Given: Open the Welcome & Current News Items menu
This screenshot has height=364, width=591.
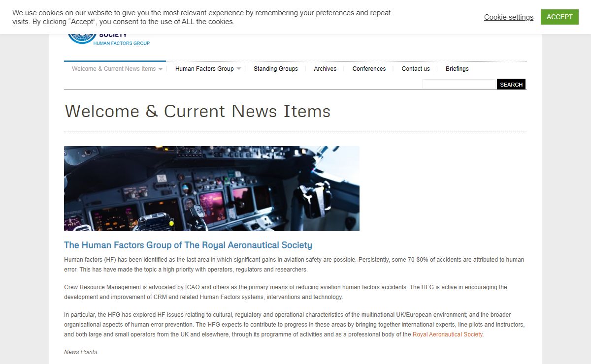Looking at the screenshot, I should pyautogui.click(x=114, y=69).
